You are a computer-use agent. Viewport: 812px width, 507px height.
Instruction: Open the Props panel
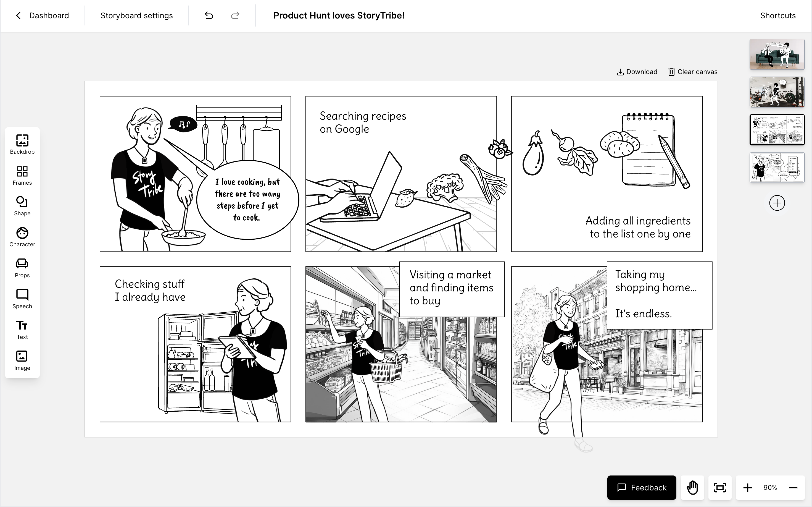22,268
